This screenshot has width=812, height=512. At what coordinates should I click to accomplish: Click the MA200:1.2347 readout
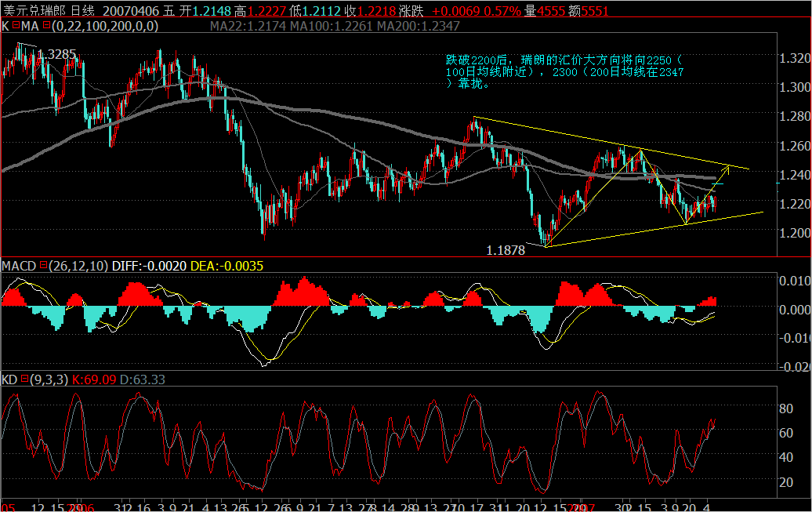(419, 26)
